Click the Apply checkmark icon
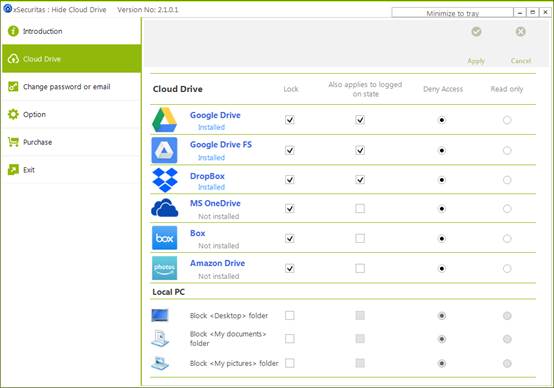The image size is (554, 388). (476, 32)
